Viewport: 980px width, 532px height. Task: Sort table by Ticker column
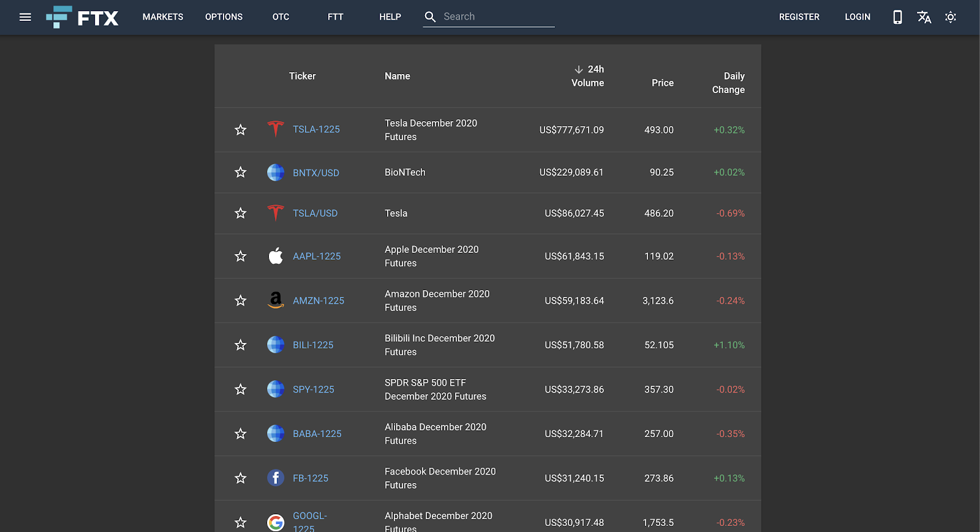(303, 76)
